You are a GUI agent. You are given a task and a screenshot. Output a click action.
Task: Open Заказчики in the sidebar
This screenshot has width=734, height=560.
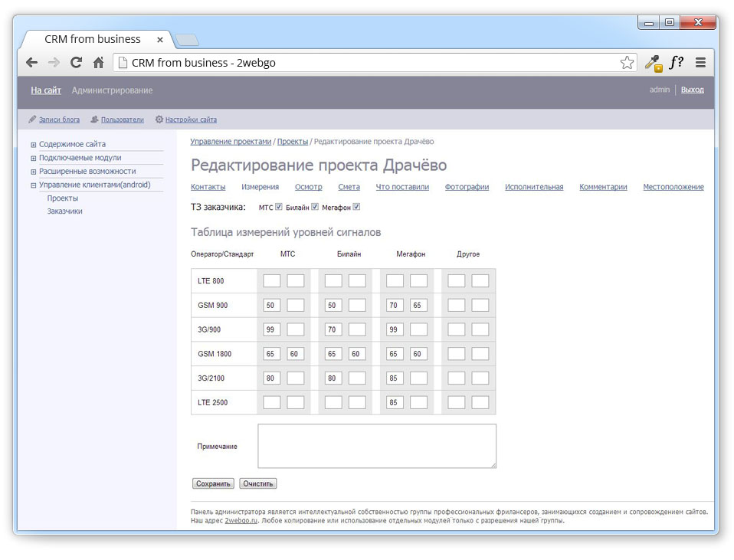(64, 211)
